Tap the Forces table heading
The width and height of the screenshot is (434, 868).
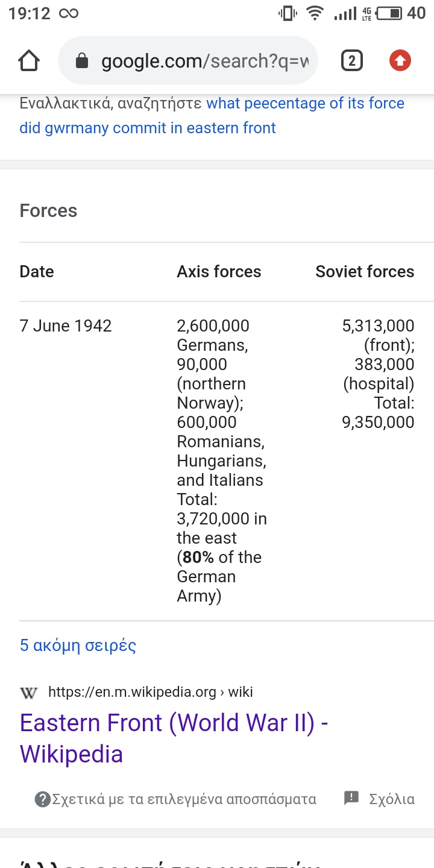(x=48, y=211)
